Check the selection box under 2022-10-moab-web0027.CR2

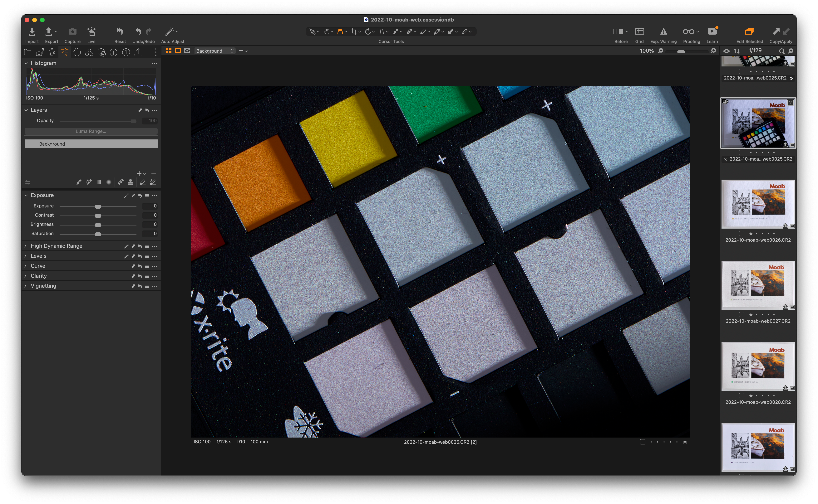click(742, 314)
